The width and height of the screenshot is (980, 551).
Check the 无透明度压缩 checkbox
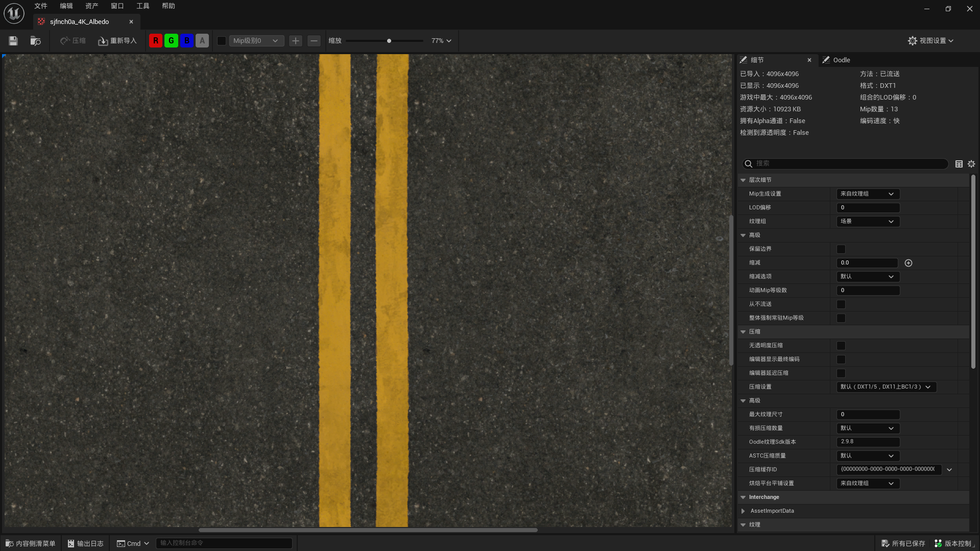841,346
